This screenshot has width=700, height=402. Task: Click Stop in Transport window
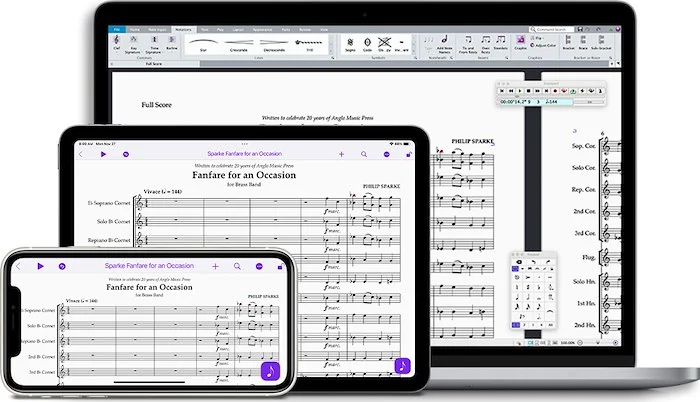point(529,91)
